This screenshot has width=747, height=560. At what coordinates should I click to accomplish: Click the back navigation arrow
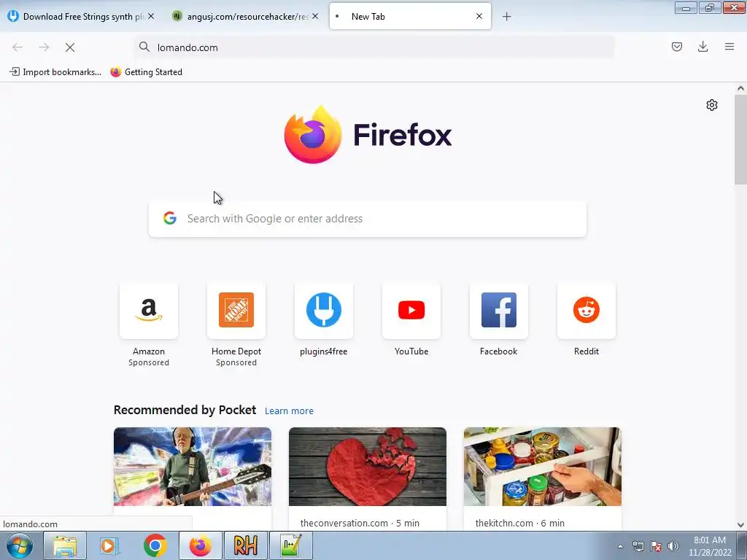pos(18,47)
